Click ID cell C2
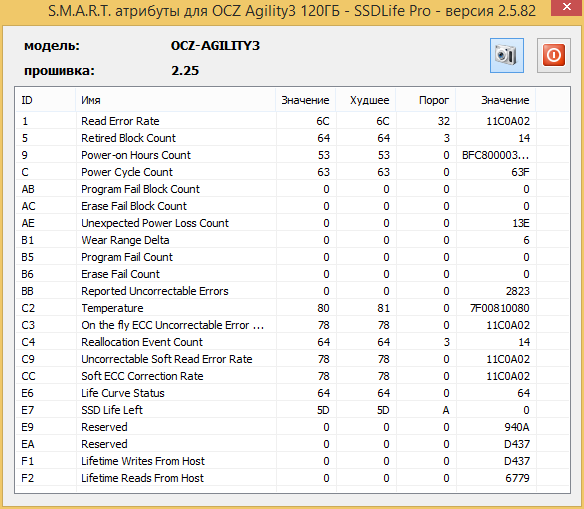Viewport: 584px width, 509px height. point(28,308)
